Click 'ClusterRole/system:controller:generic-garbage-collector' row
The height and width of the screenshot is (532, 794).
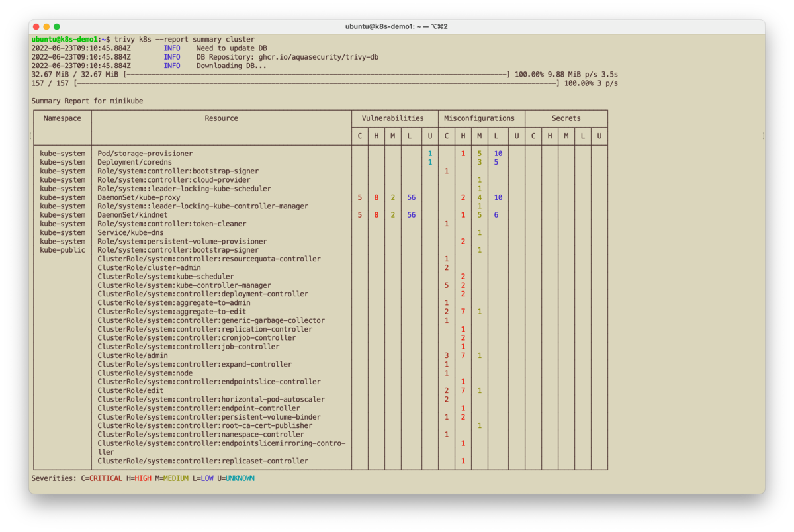(x=211, y=320)
